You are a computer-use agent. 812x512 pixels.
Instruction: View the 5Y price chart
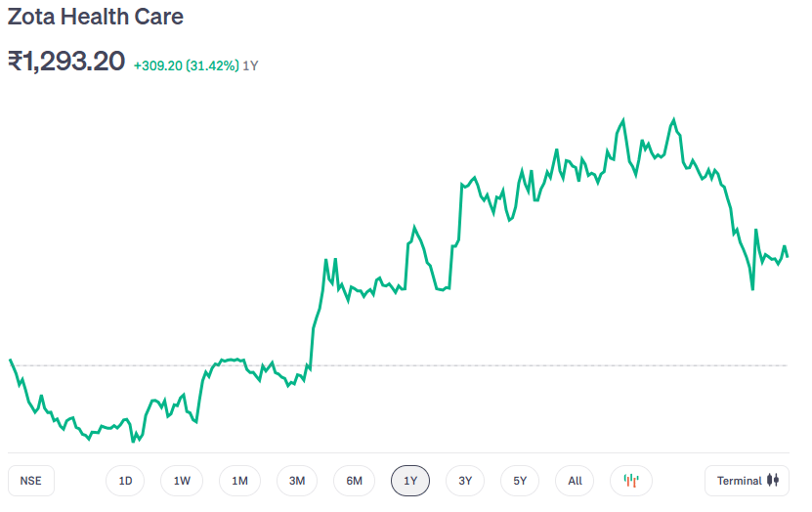pyautogui.click(x=520, y=481)
